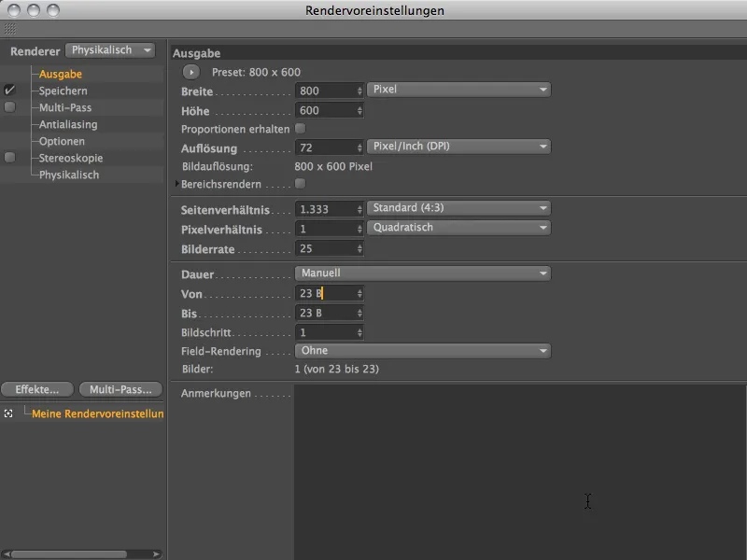Click the Ausgabe section header
Screen dimensions: 747x560
(196, 53)
